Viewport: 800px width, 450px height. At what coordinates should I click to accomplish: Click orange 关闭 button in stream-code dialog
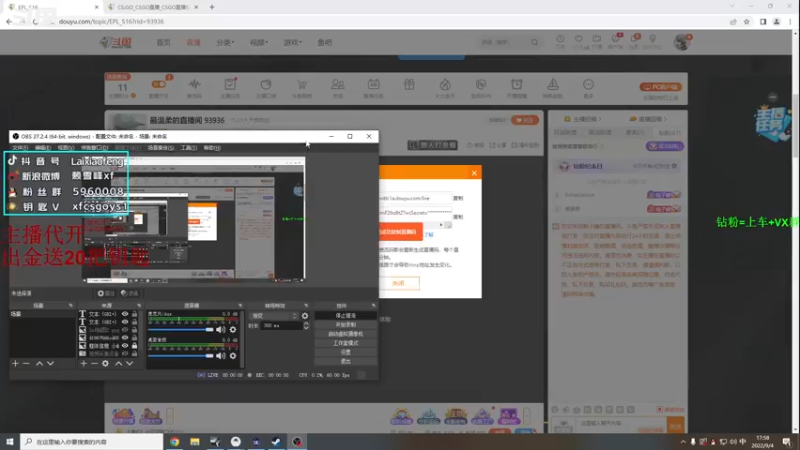click(398, 283)
